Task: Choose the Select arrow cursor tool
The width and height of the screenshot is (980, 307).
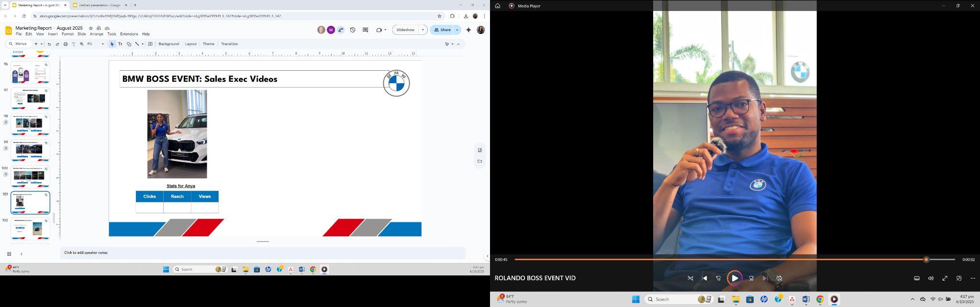Action: (x=112, y=44)
